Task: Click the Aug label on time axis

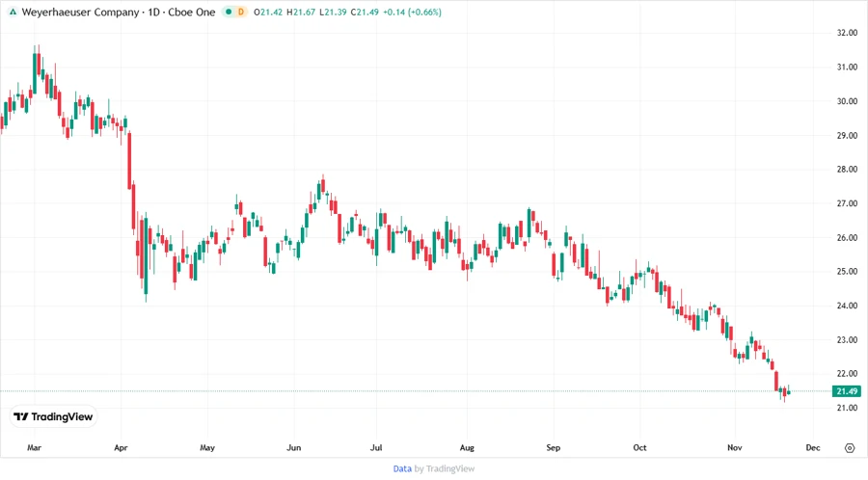Action: click(467, 447)
